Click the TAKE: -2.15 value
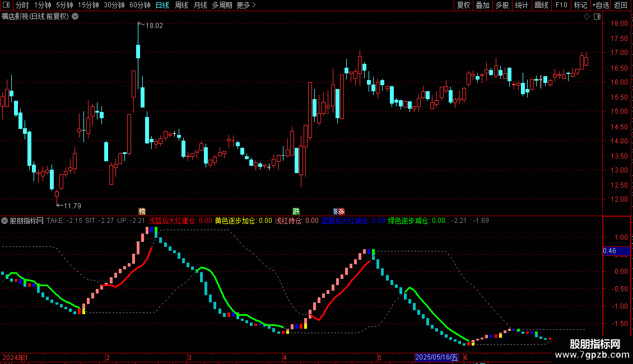The height and width of the screenshot is (364, 633). [64, 221]
